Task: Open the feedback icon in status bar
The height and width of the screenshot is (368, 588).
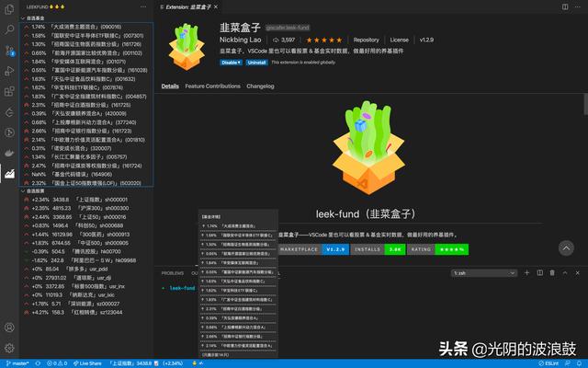Action: coord(568,363)
